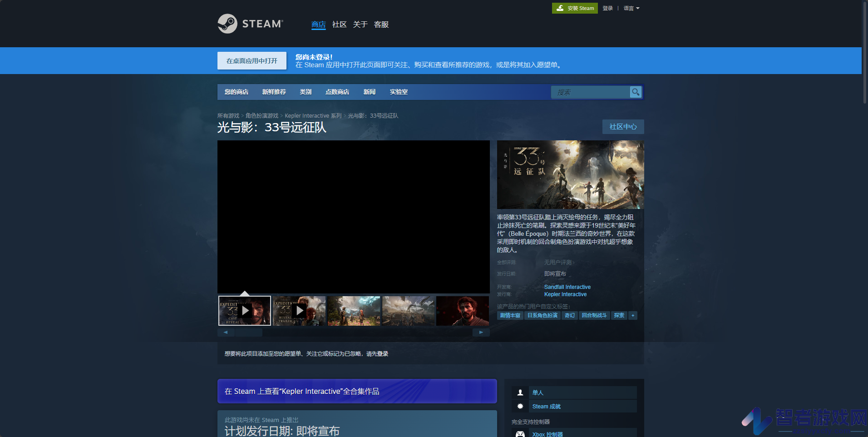
Task: Open 新鲜推荐 menu
Action: [274, 92]
